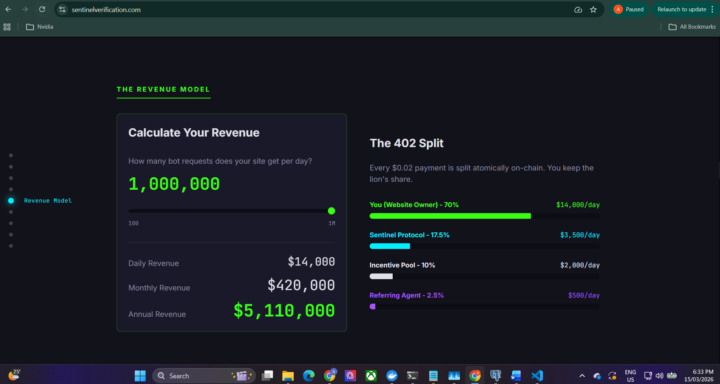Jump to the topmost section dot in side nav
720x384 pixels.
(x=11, y=156)
